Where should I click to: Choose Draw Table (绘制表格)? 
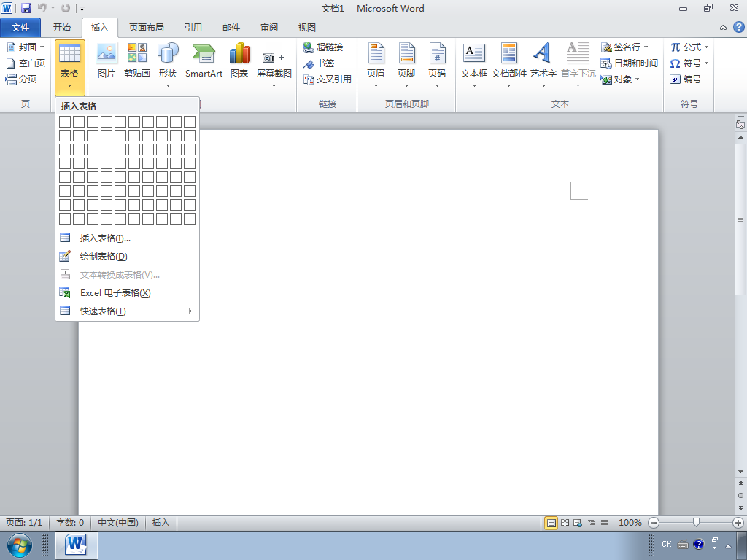tap(127, 257)
